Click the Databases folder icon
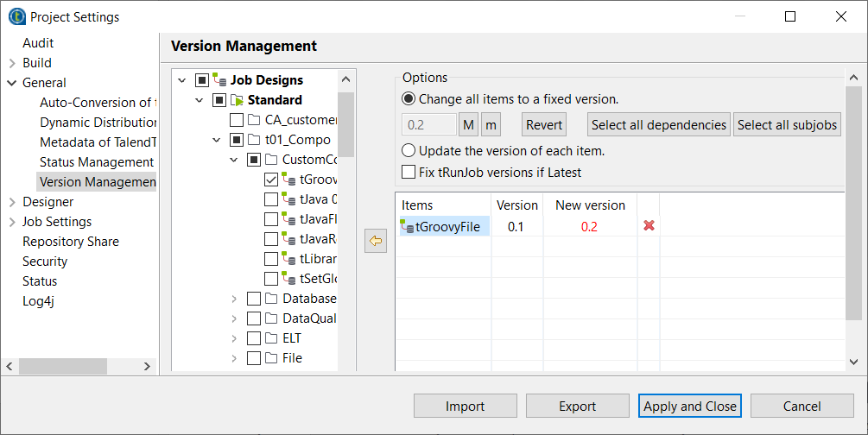 271,299
